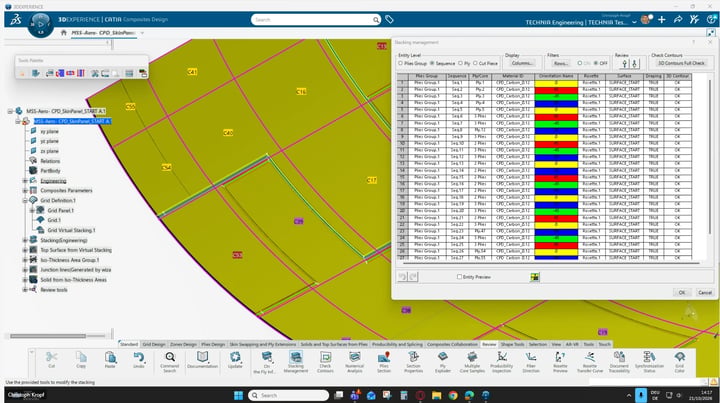This screenshot has height=403, width=720.
Task: Expand the Grid Panel.1 node
Action: point(32,210)
